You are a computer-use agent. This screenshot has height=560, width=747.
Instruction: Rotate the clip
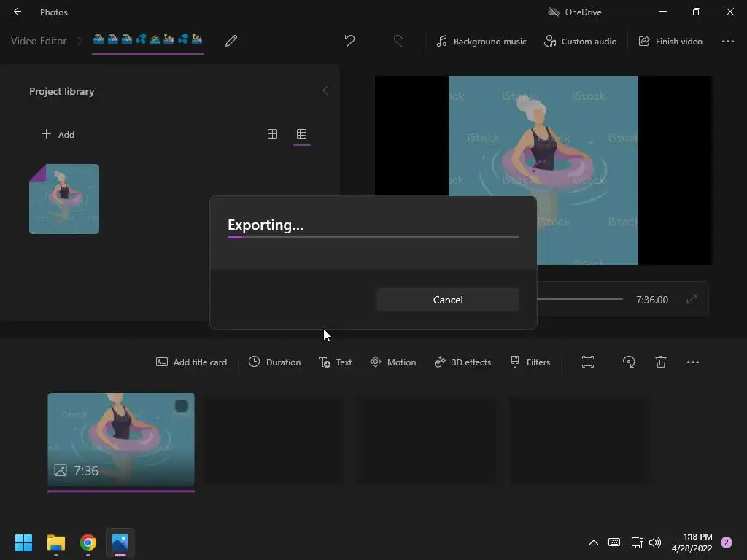click(629, 362)
